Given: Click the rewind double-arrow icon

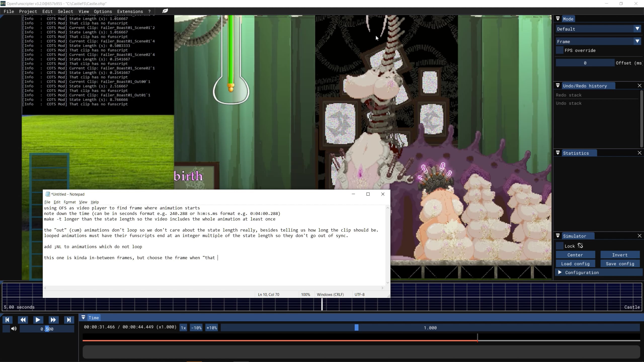Looking at the screenshot, I should click(x=23, y=320).
